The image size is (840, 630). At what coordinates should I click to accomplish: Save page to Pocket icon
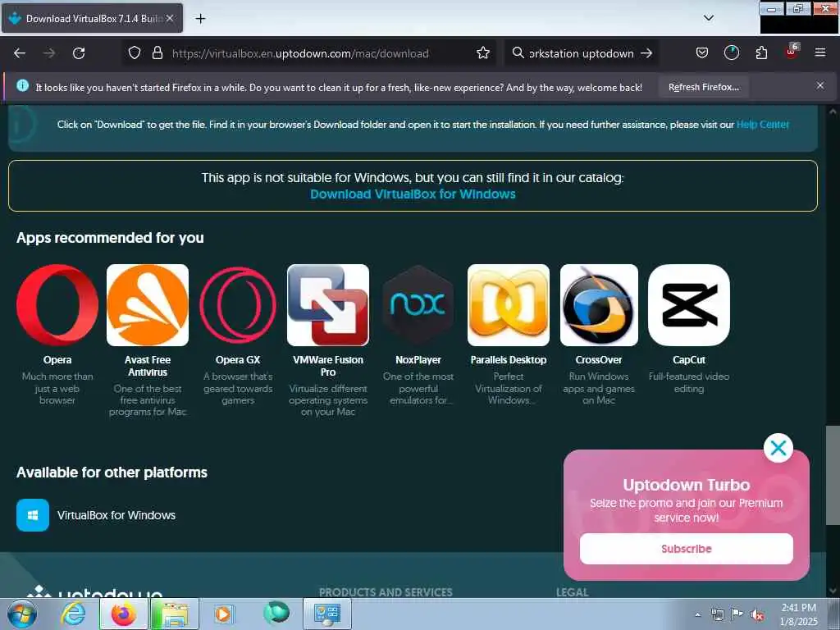point(702,52)
